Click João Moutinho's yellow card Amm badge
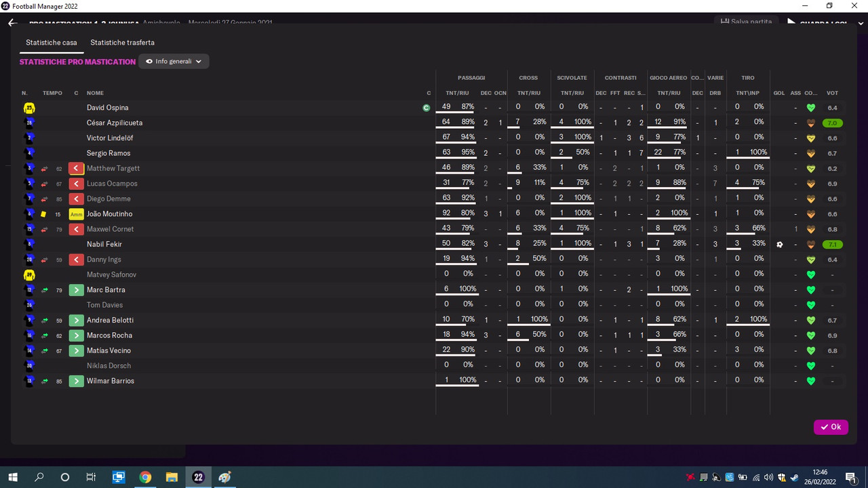Viewport: 868px width, 488px height. click(x=76, y=214)
